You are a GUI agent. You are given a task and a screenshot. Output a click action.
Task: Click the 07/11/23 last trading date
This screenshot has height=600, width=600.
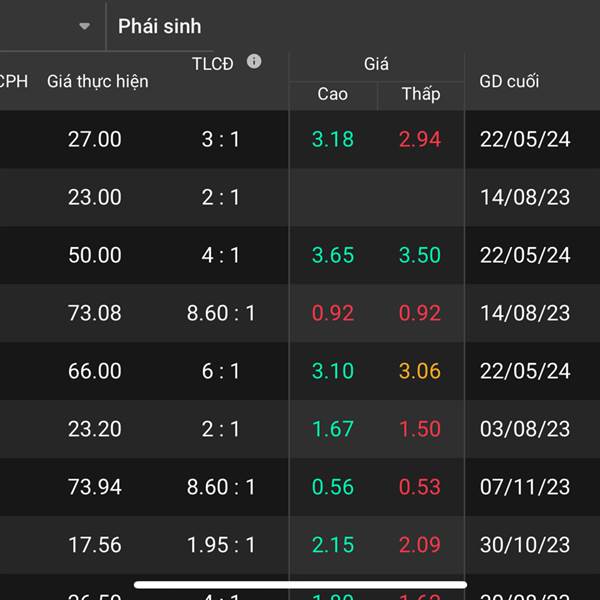(x=525, y=487)
